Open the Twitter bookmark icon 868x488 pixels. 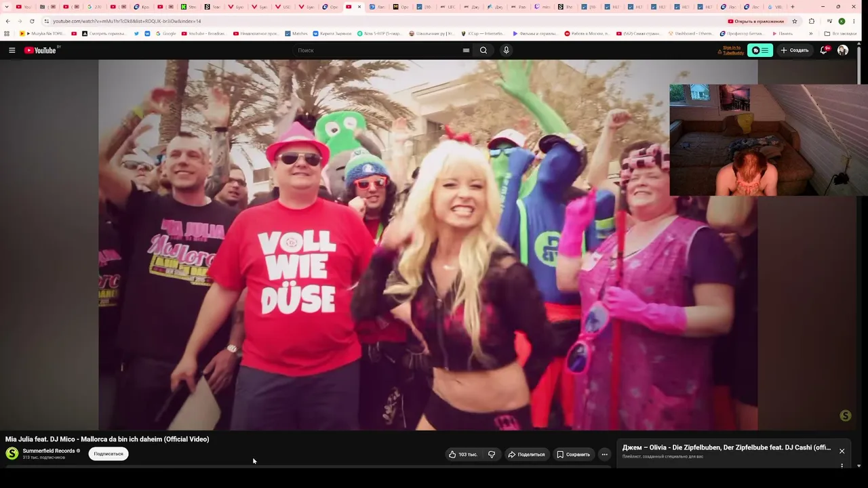click(x=136, y=33)
